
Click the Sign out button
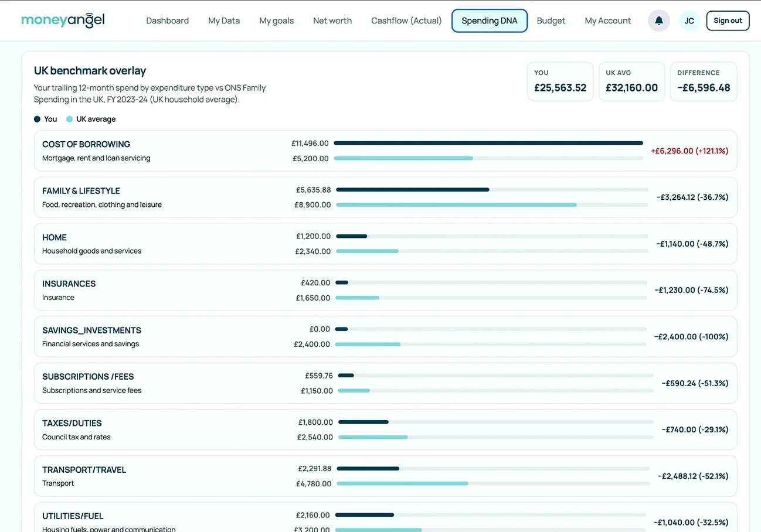728,21
